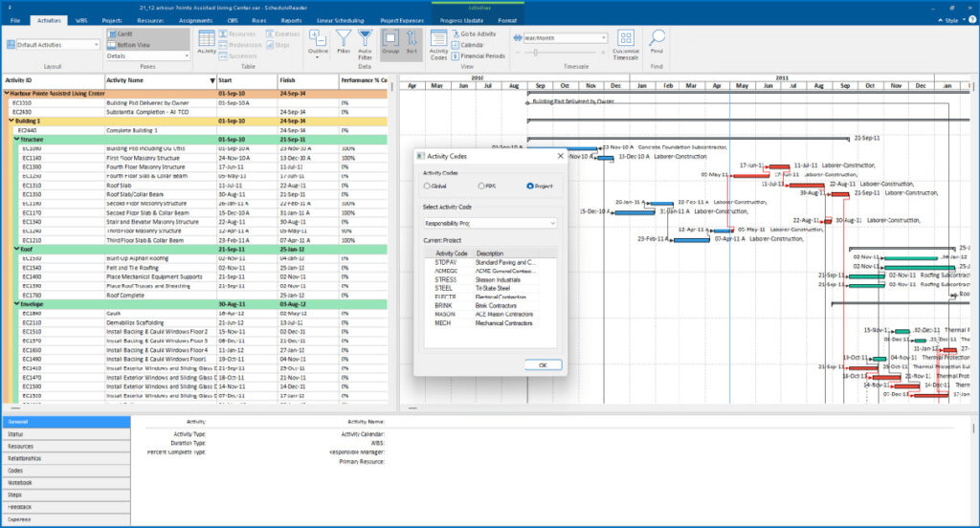The image size is (980, 528).
Task: Open the Status details tab
Action: point(66,433)
